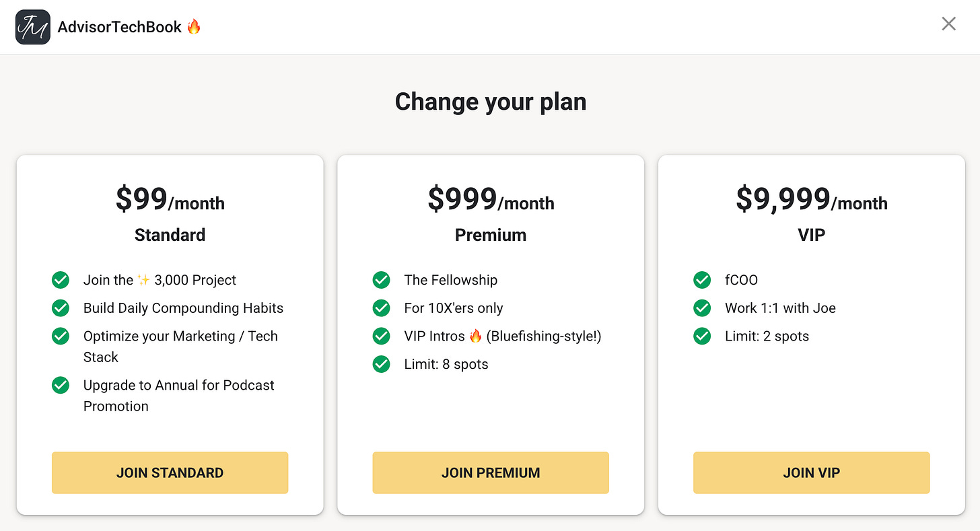Image resolution: width=980 pixels, height=531 pixels.
Task: Click checkmark next to The Fellowship
Action: tap(382, 279)
